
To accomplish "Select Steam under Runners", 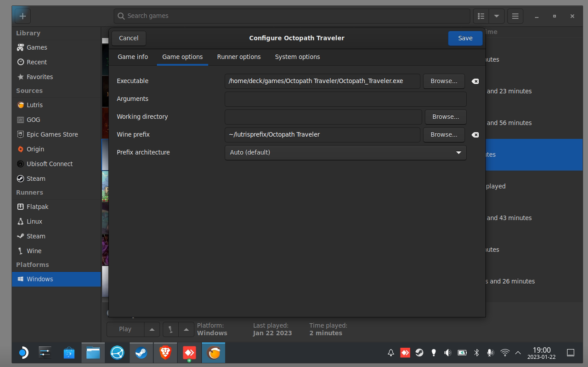I will (56, 236).
